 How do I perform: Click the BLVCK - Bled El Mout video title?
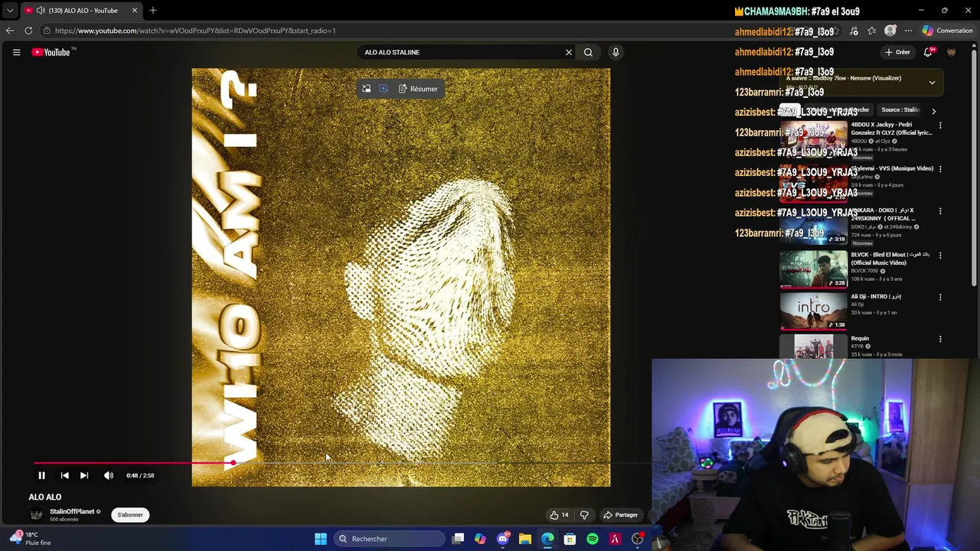coord(890,258)
